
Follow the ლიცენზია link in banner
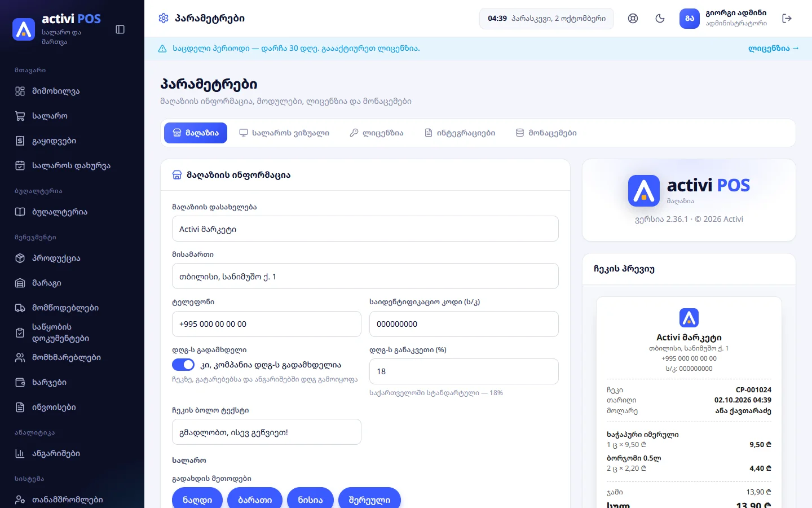tap(774, 49)
